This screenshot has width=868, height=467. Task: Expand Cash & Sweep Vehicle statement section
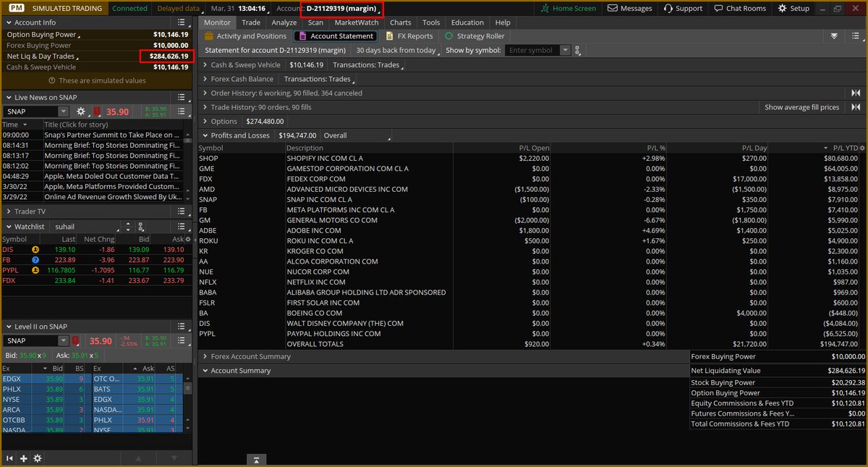point(205,65)
